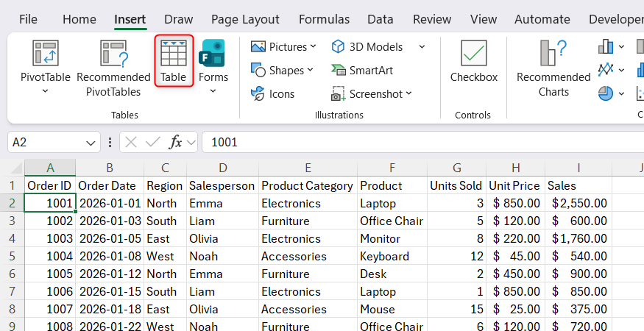Click the Units Sold header cell
This screenshot has height=331, width=644.
[x=457, y=185]
